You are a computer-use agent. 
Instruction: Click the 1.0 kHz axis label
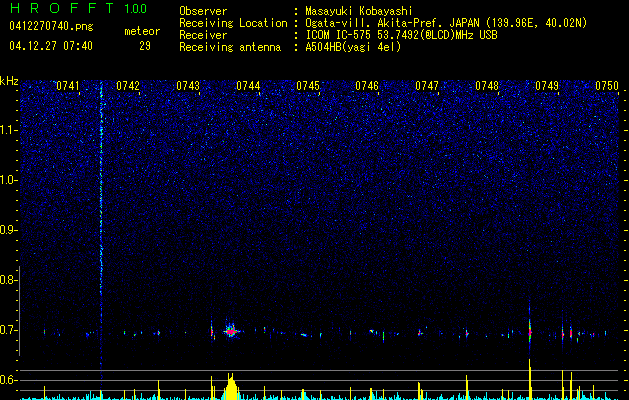(8, 180)
